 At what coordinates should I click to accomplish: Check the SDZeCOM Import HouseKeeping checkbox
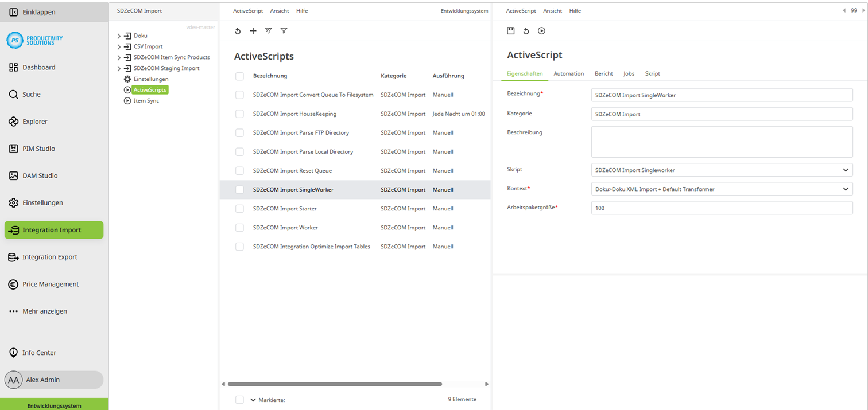point(239,114)
